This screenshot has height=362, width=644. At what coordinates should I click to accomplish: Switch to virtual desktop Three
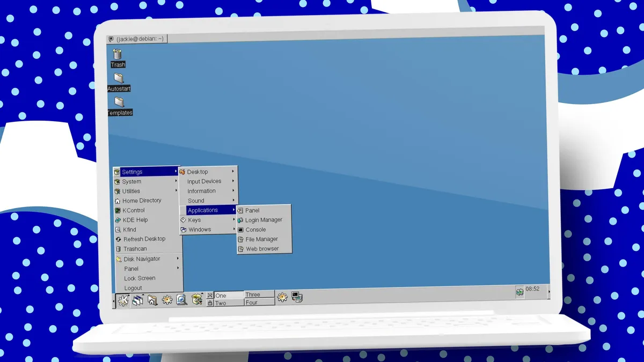click(x=260, y=294)
